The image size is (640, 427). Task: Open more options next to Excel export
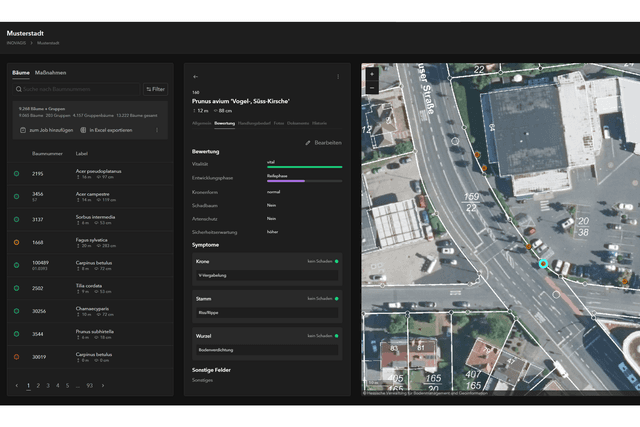point(156,130)
